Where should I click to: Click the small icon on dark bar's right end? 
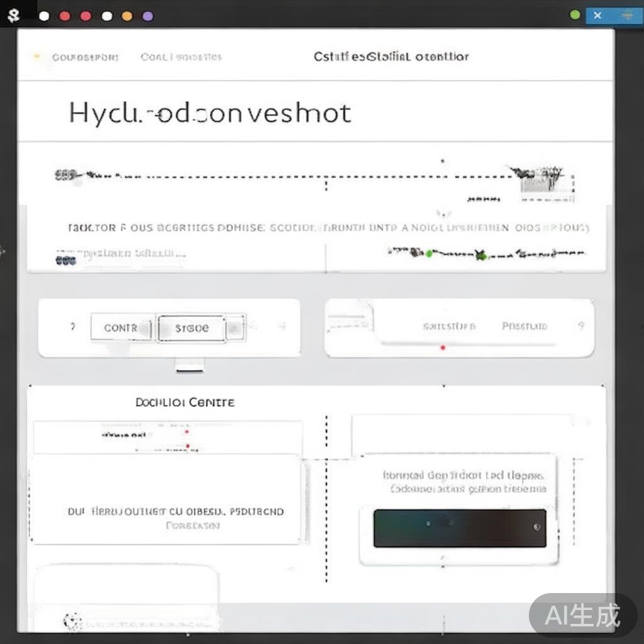[x=536, y=526]
